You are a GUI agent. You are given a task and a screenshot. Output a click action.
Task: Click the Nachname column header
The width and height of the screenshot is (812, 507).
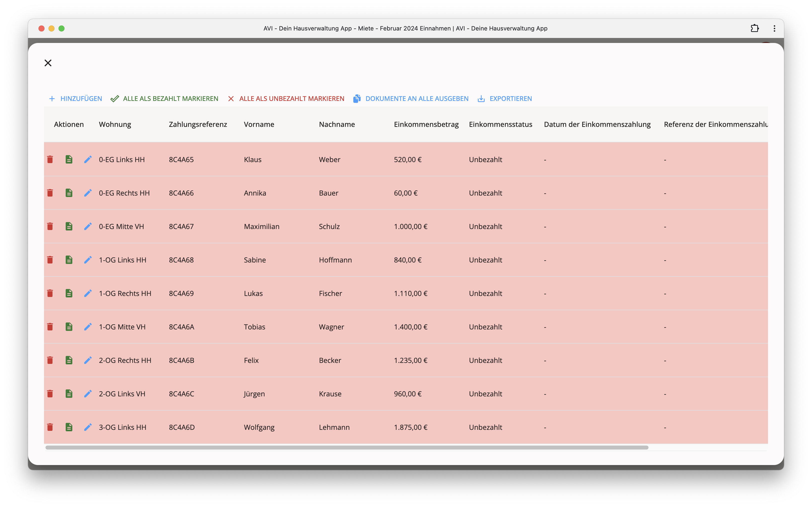[336, 124]
